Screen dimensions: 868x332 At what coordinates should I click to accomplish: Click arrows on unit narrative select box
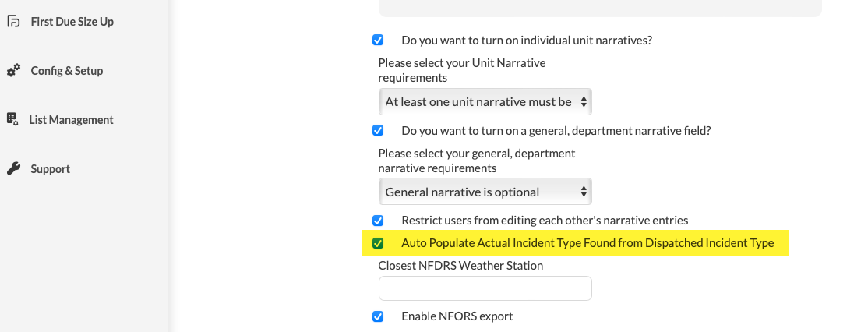[584, 102]
